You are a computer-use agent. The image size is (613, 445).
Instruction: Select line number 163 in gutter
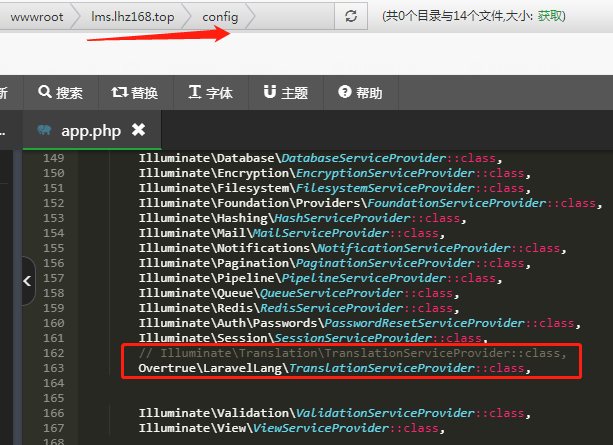tap(54, 368)
